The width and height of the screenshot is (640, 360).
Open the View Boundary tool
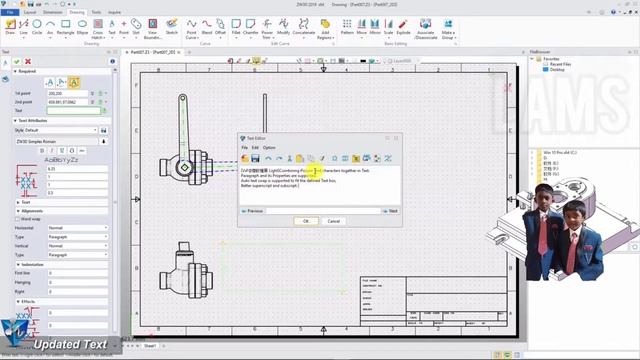tap(153, 29)
